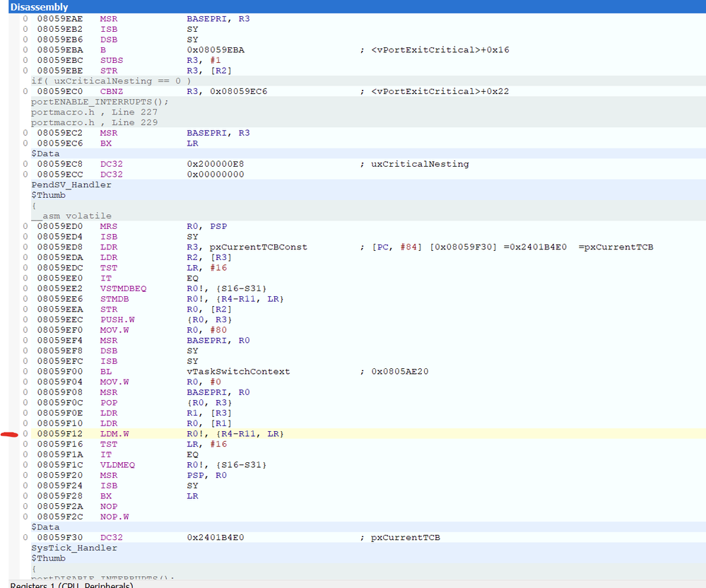The width and height of the screenshot is (706, 588).
Task: Click the red marker beside address 08059F12
Action: point(9,435)
